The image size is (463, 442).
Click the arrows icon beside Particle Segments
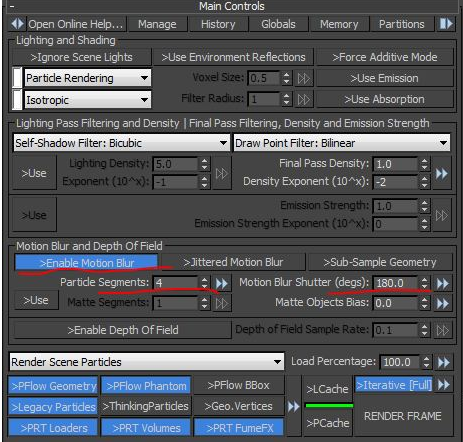pyautogui.click(x=222, y=283)
